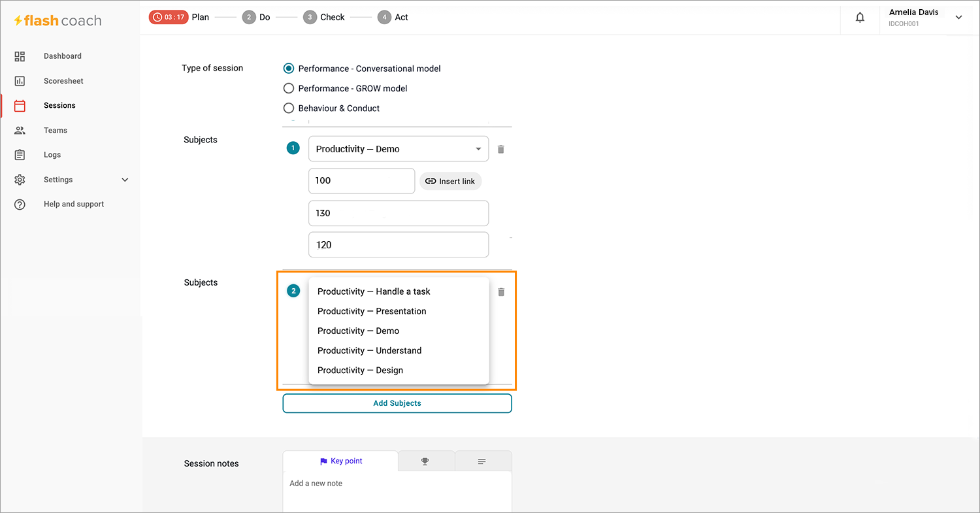Choose Productivity — Handle a task option
980x513 pixels.
(399, 291)
